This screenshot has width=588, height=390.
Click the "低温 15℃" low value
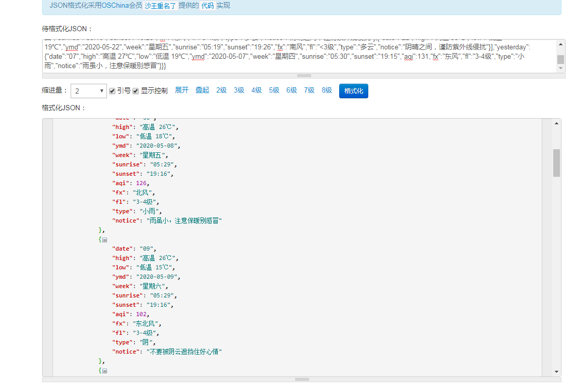coord(154,267)
